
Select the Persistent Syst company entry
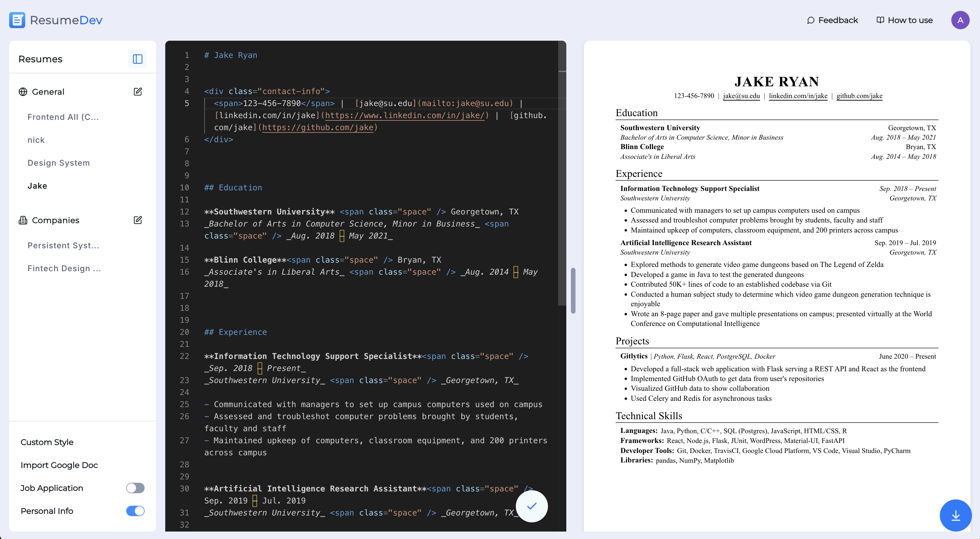[x=63, y=245]
